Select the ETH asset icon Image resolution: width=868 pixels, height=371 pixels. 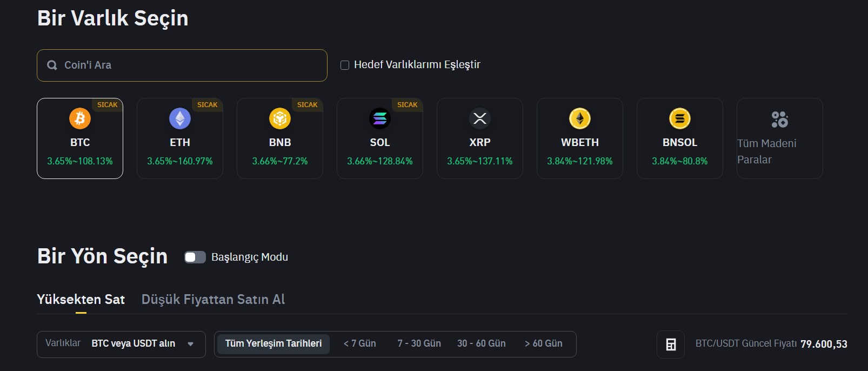180,119
